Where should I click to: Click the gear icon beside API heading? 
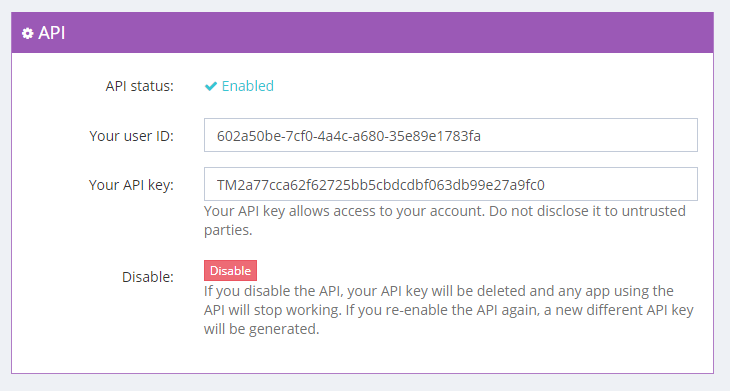pos(27,33)
